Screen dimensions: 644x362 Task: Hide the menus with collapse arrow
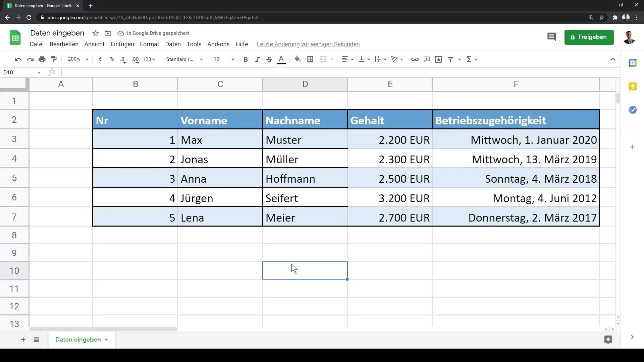pos(613,59)
